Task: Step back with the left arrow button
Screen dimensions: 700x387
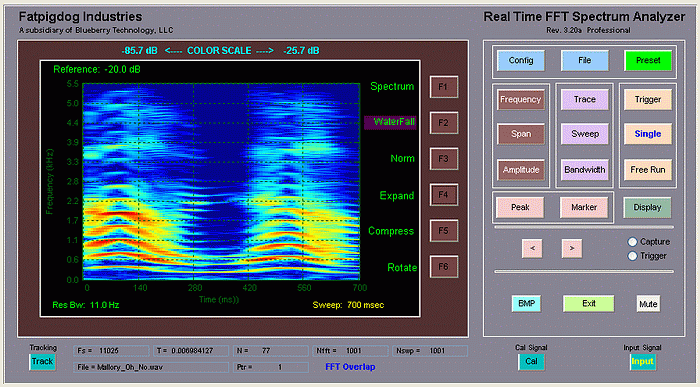Action: (532, 248)
